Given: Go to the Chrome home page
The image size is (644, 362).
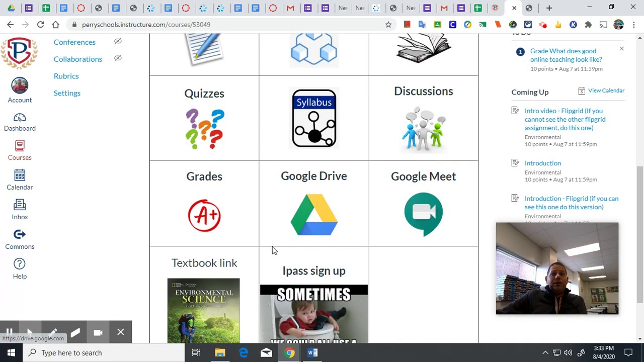Looking at the screenshot, I should (x=55, y=25).
